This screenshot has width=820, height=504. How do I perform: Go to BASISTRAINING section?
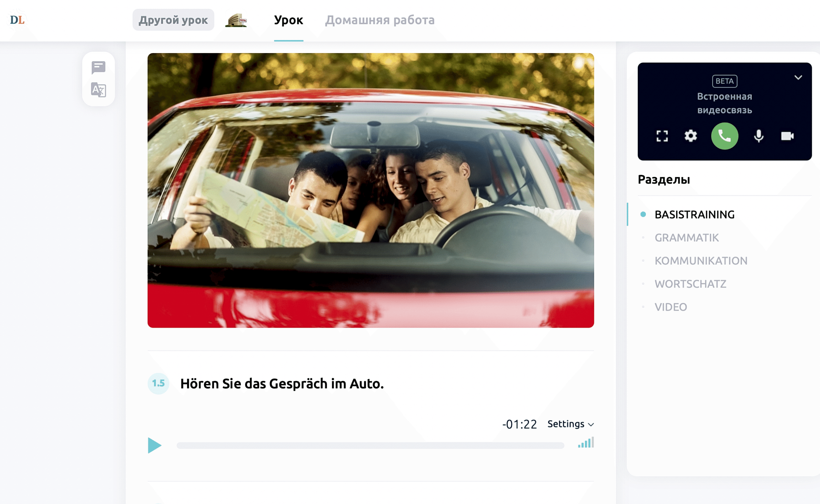point(694,214)
